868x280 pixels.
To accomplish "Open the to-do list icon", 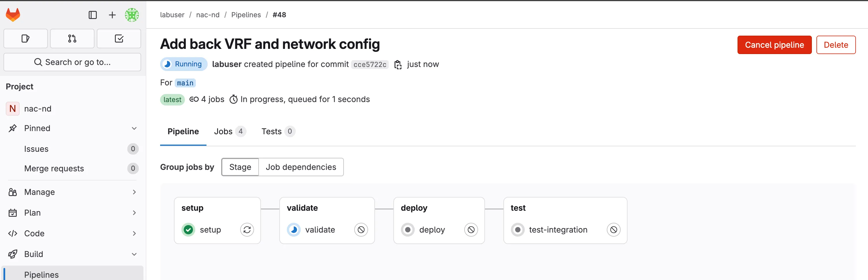I will click(x=119, y=39).
